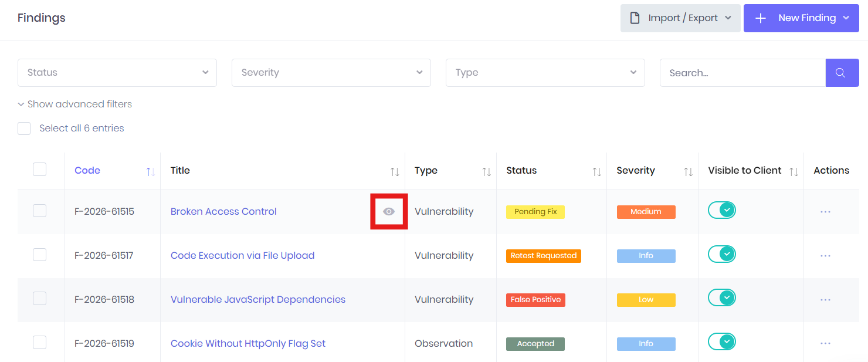Sort by Status column arrows
The height and width of the screenshot is (362, 868).
click(596, 171)
